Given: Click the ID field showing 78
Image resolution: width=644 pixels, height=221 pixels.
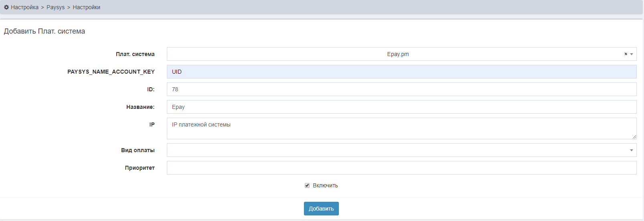Looking at the screenshot, I should pyautogui.click(x=401, y=89).
